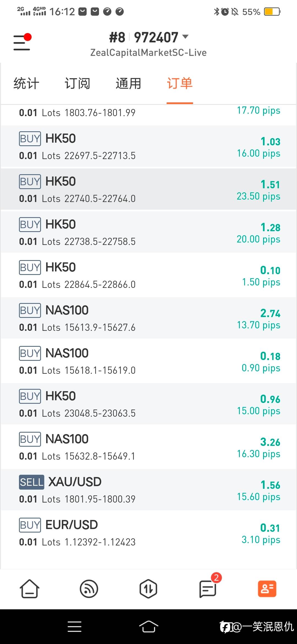Viewport: 297px width, 644px height.
Task: Select the orange profile card icon
Action: 267,589
